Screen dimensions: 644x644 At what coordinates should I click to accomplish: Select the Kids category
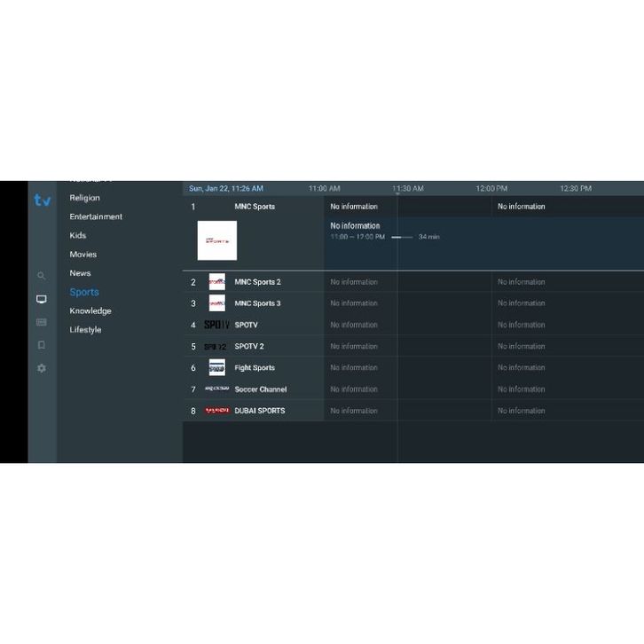point(78,235)
